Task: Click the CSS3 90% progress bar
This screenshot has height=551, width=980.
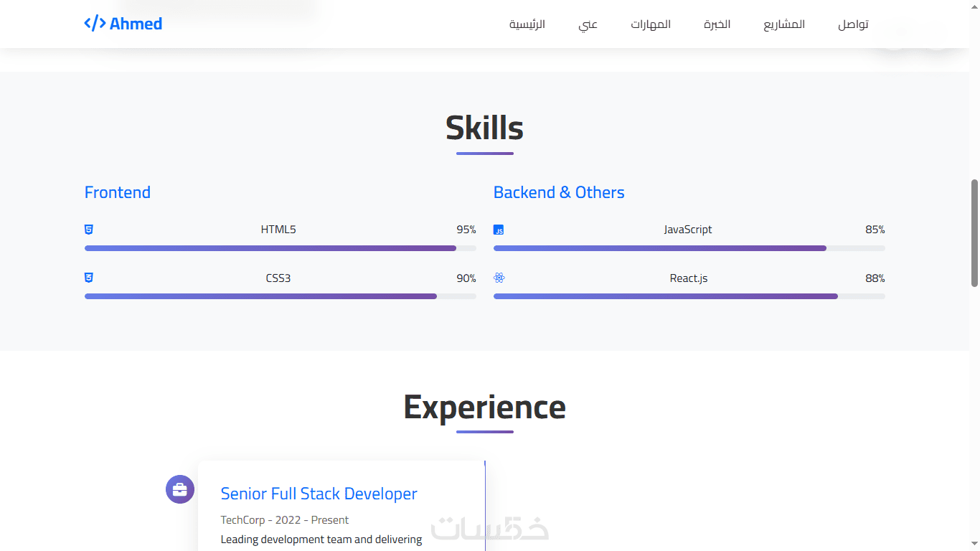Action: [x=280, y=296]
